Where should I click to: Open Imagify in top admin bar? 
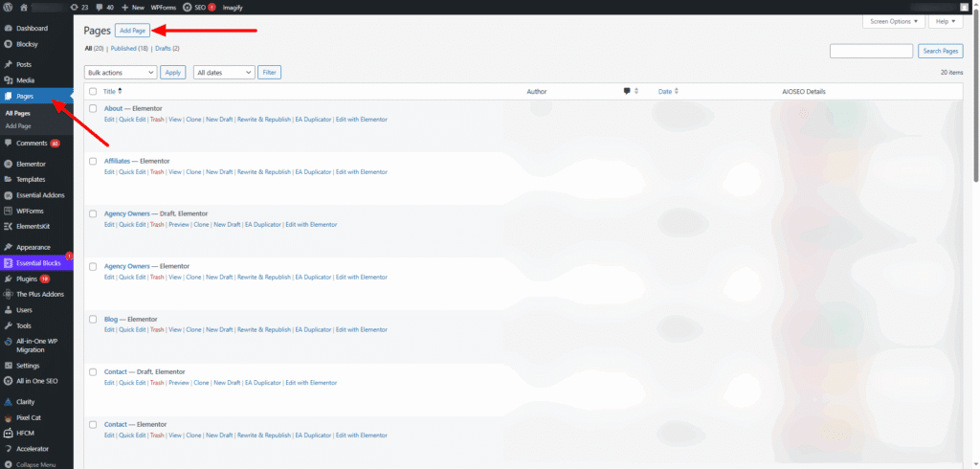point(233,8)
